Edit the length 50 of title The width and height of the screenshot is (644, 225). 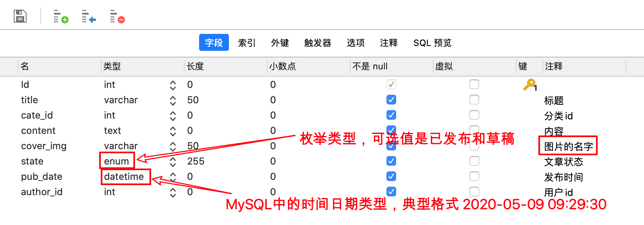tap(193, 100)
